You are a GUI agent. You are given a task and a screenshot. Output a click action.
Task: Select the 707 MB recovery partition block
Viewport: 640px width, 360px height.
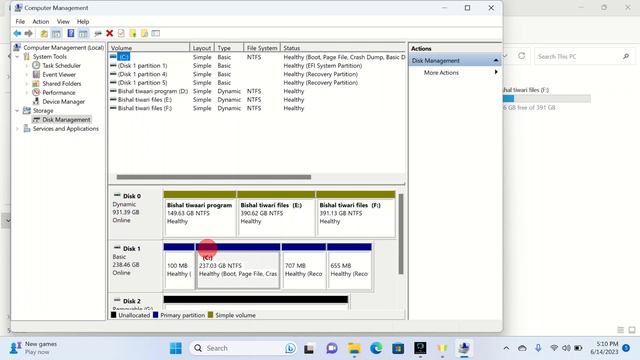tap(304, 266)
